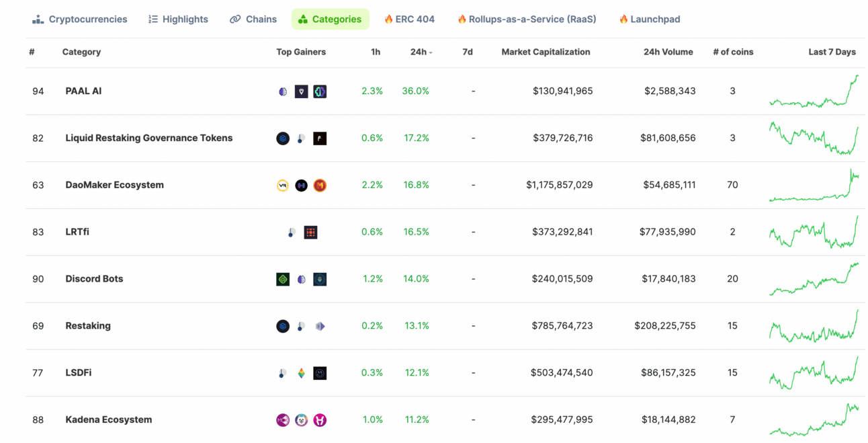
Task: Select the Categories tab
Action: [x=330, y=19]
